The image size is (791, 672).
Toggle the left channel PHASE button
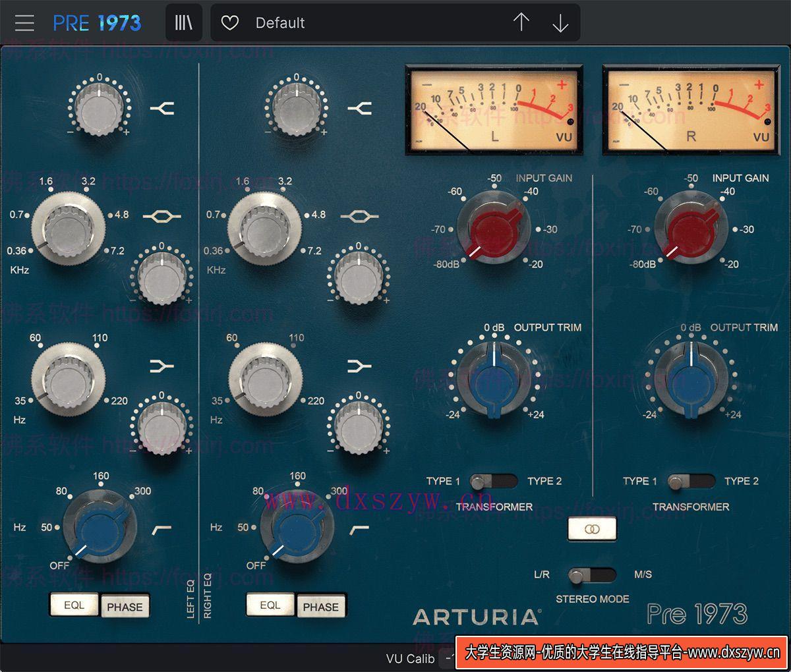point(125,607)
